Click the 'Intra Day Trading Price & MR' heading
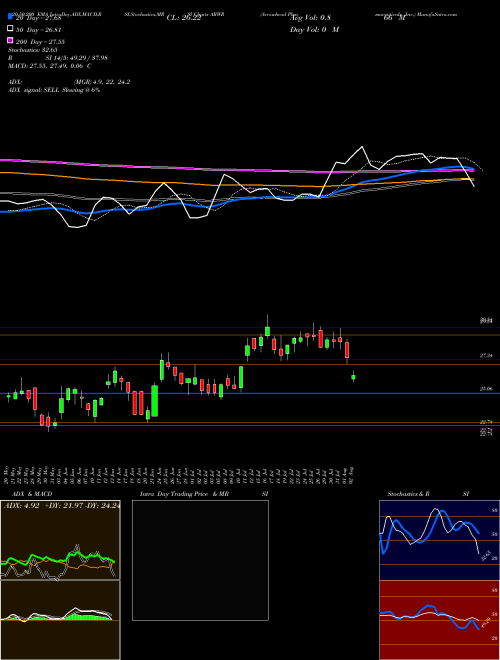The width and height of the screenshot is (500, 660). [x=184, y=494]
